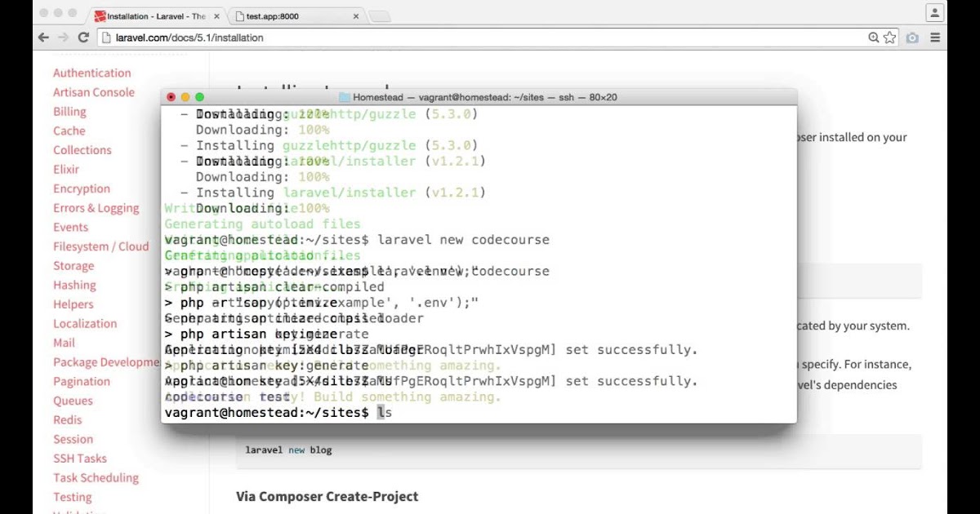
Task: Open the Cache docs link
Action: coord(69,131)
